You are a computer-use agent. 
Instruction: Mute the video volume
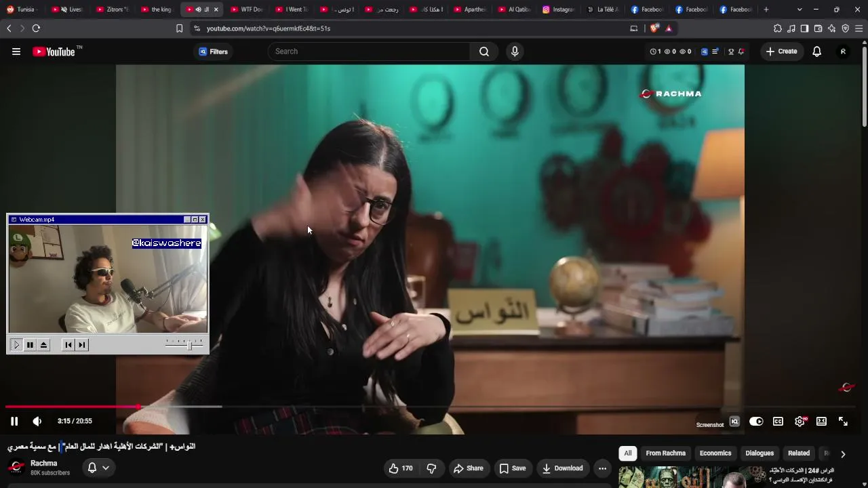(37, 421)
